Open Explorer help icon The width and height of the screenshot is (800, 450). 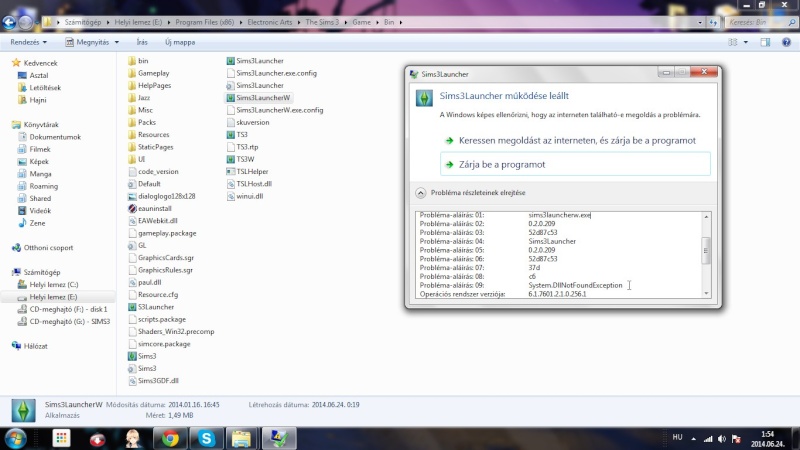(786, 42)
